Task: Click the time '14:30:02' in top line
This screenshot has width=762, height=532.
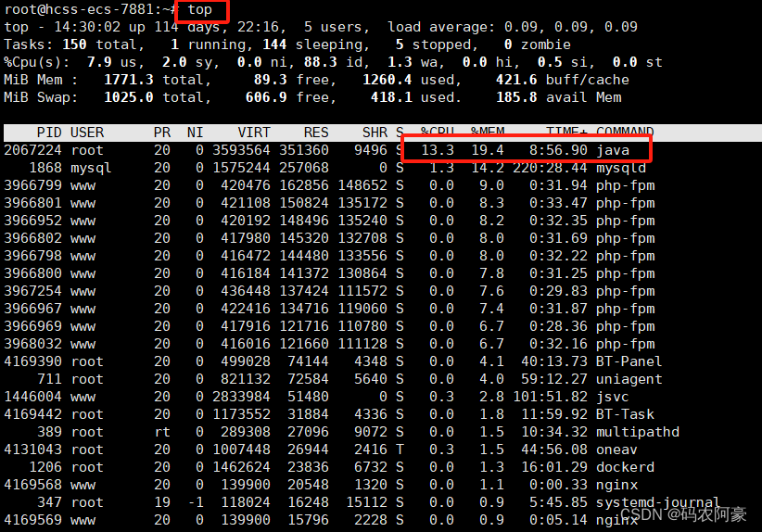Action: coord(87,27)
